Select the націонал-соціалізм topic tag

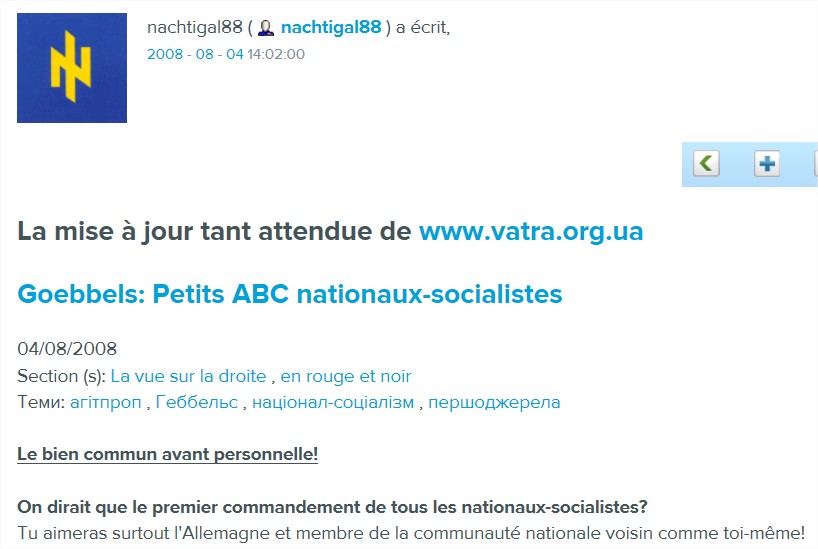point(333,402)
